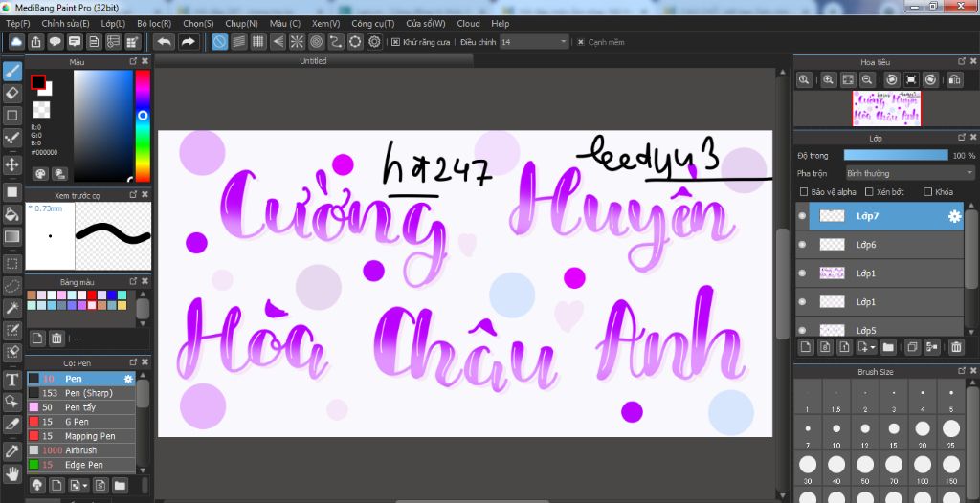Open the Cửa sổ(W) menu
Screen dimensions: 980x503
point(426,24)
